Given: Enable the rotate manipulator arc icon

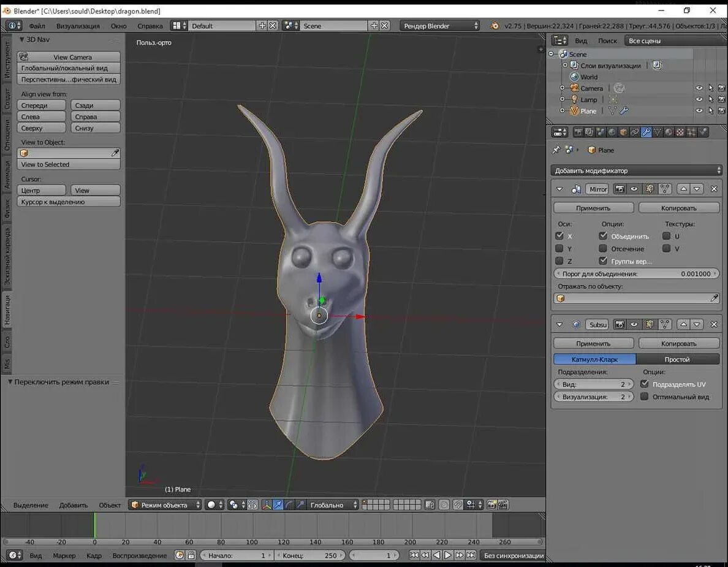Looking at the screenshot, I should [x=289, y=504].
